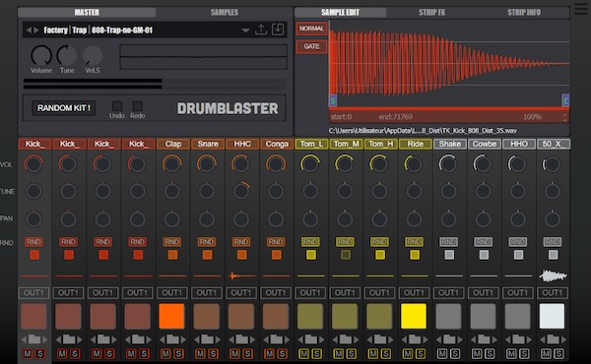
Task: Click the sample start marker S
Action: [x=333, y=100]
